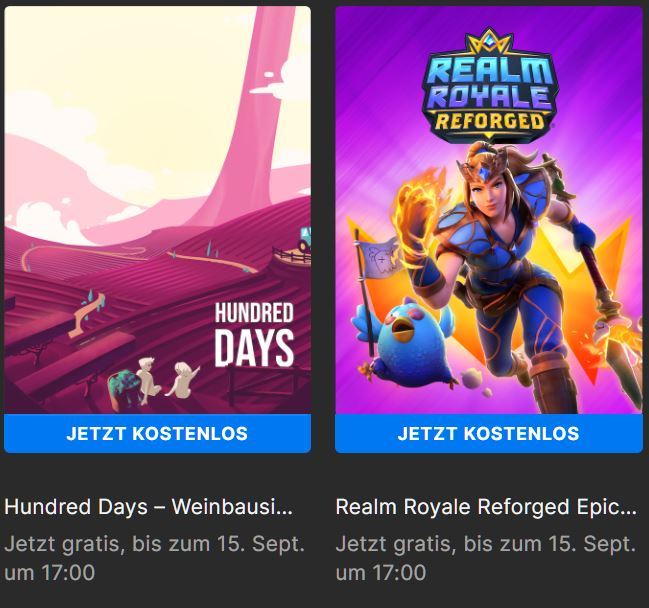
Task: Click the free-until-15-Sept text under Realm Royale
Action: point(486,558)
